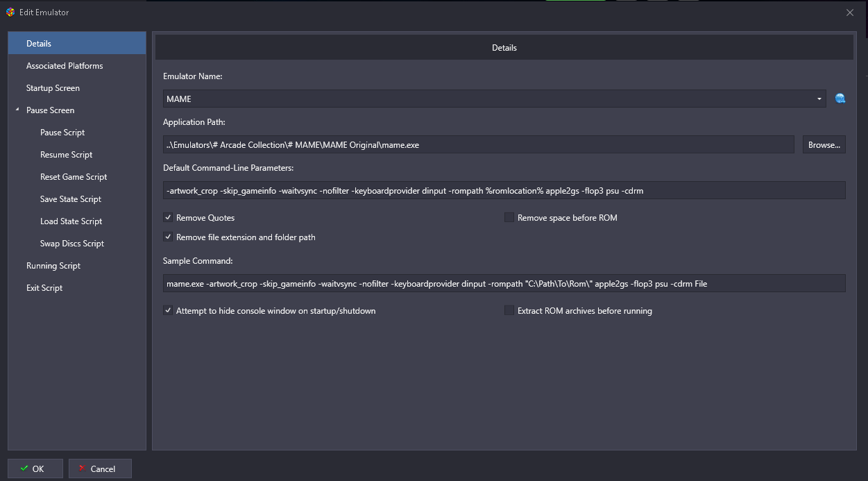Click the globe search icon beside Emulator Name
The image size is (868, 481).
pyautogui.click(x=840, y=99)
